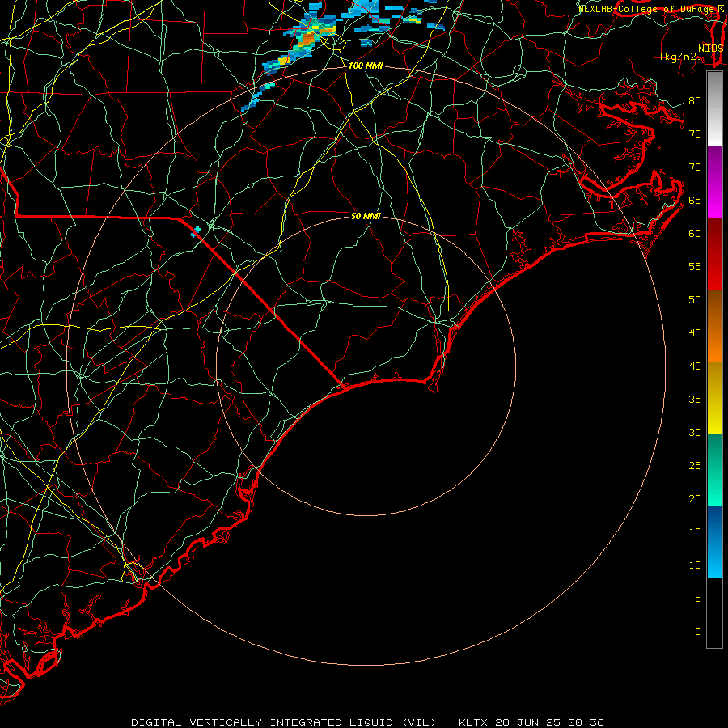Image resolution: width=728 pixels, height=728 pixels.
Task: Click the yellow segment of the color scale
Action: pyautogui.click(x=714, y=398)
